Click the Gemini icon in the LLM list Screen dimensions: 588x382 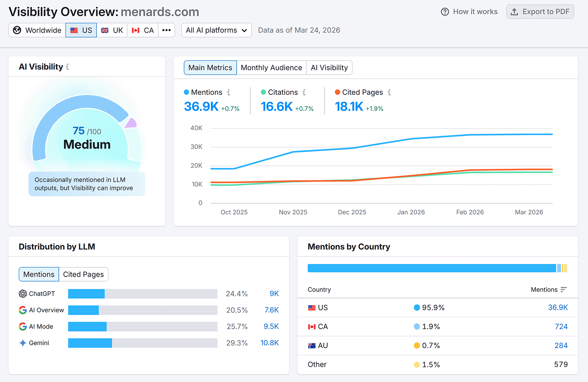22,343
